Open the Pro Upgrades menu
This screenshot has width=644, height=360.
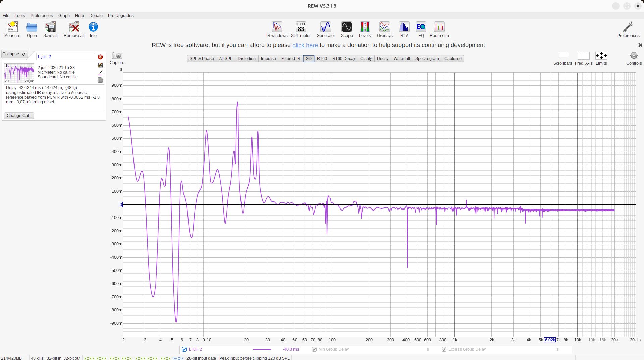coord(121,16)
